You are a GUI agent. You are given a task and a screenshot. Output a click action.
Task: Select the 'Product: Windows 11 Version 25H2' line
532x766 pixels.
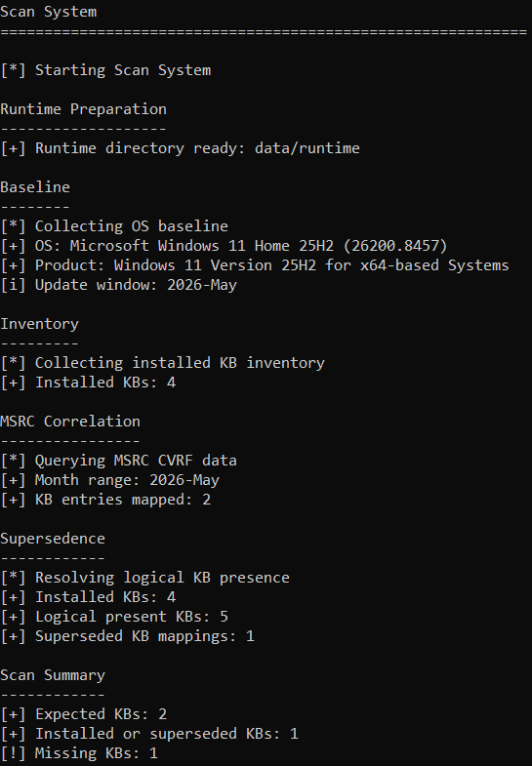[x=255, y=265]
